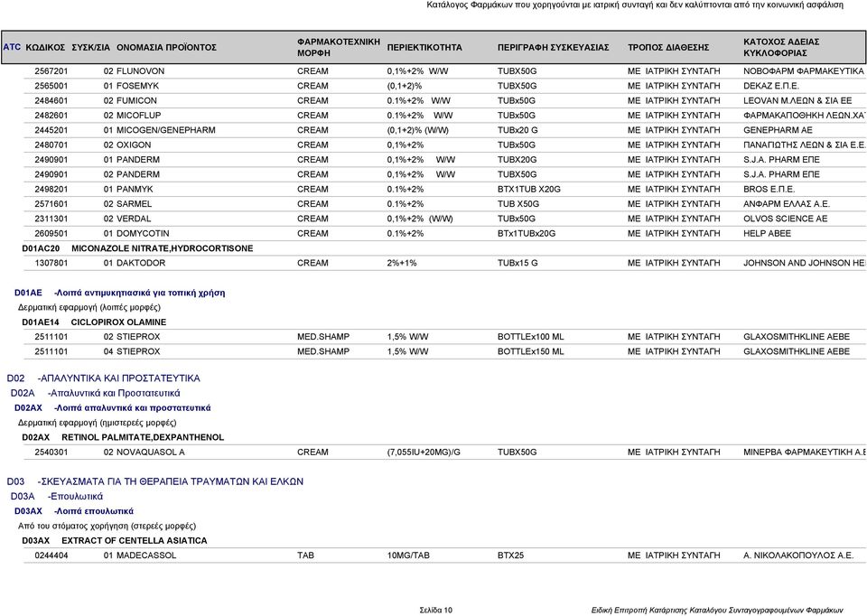867x616 pixels.
Task: Click BOTTLEx100 ML packaging cell
Action: click(531, 337)
